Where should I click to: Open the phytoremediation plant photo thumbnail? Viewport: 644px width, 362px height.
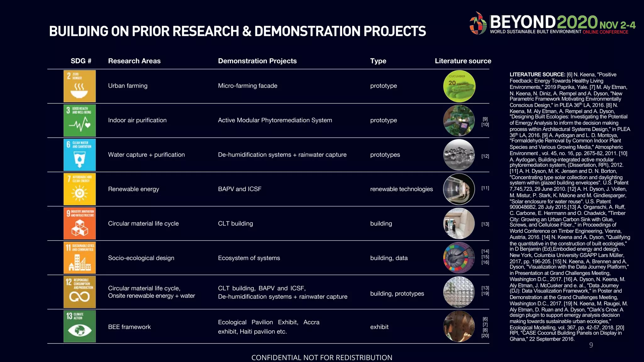tap(459, 121)
